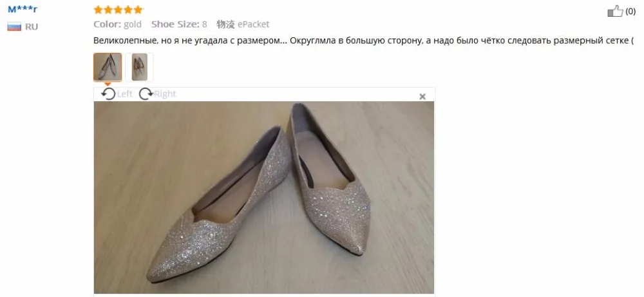The image size is (644, 297).
Task: Click the 'Right' rotate label
Action: click(x=165, y=94)
